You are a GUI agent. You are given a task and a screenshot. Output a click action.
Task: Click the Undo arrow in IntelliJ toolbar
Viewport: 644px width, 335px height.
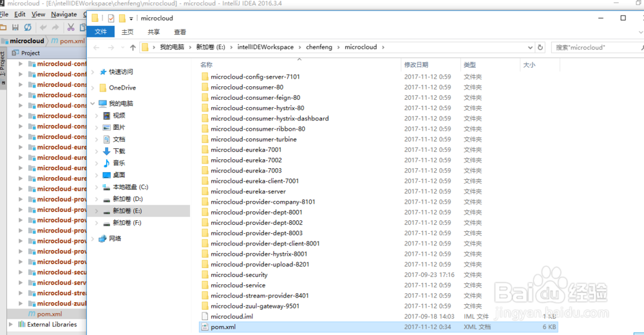[43, 28]
